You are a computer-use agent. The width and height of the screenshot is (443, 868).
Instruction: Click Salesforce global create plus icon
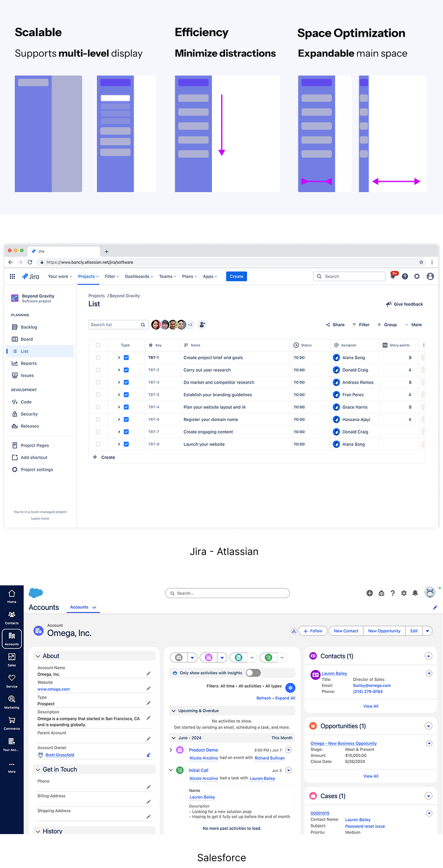pyautogui.click(x=370, y=593)
